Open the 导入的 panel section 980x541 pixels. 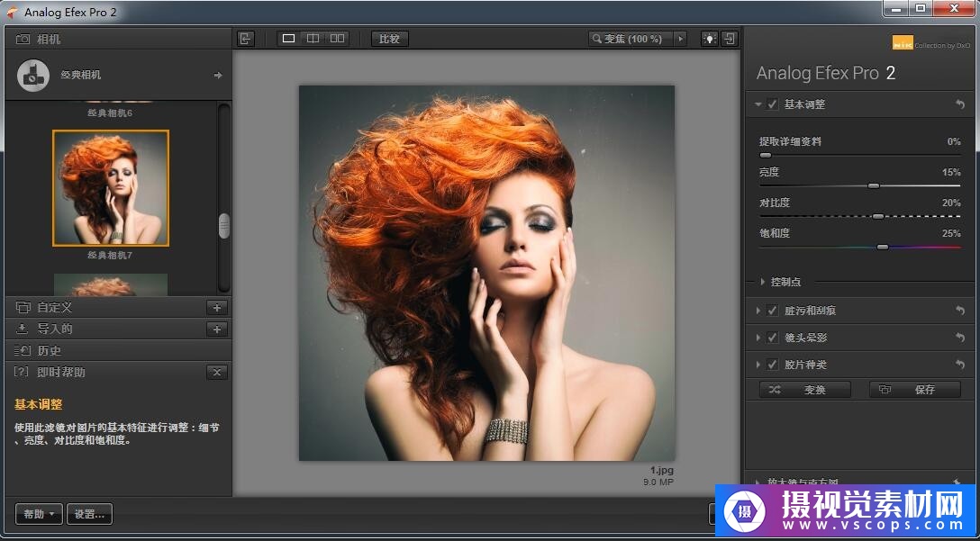tap(54, 329)
